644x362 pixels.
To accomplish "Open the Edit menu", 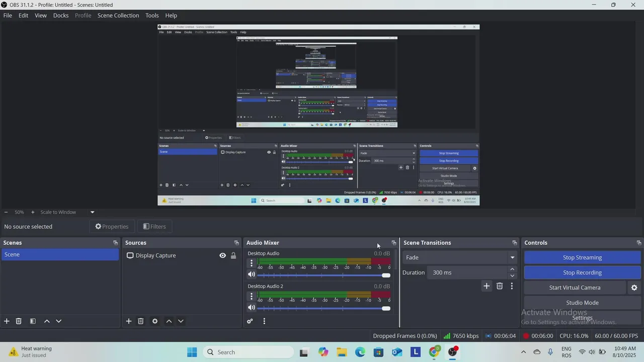I will click(x=23, y=16).
